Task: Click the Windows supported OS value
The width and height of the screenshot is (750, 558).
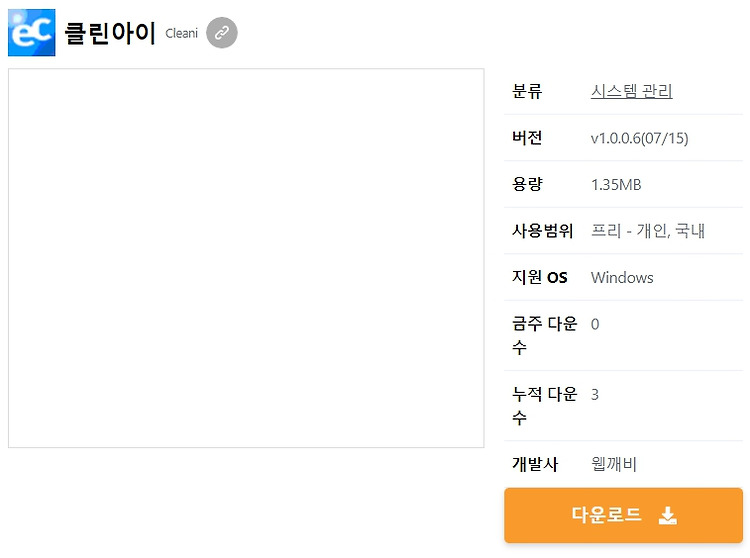Action: click(x=622, y=277)
